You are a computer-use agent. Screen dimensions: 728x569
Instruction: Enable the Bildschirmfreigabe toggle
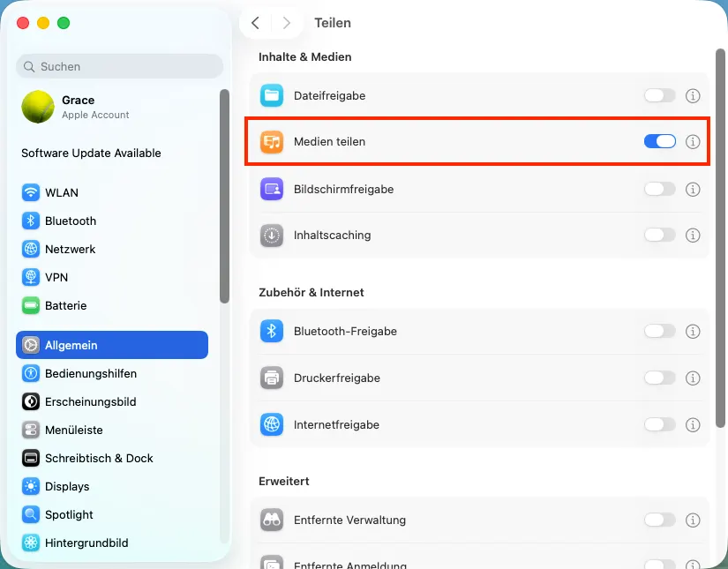pos(660,189)
